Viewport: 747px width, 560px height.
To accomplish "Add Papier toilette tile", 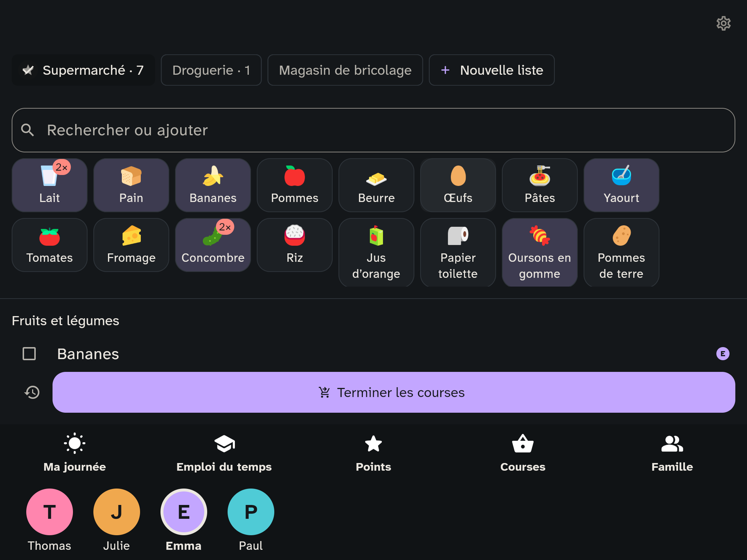I will pyautogui.click(x=458, y=252).
